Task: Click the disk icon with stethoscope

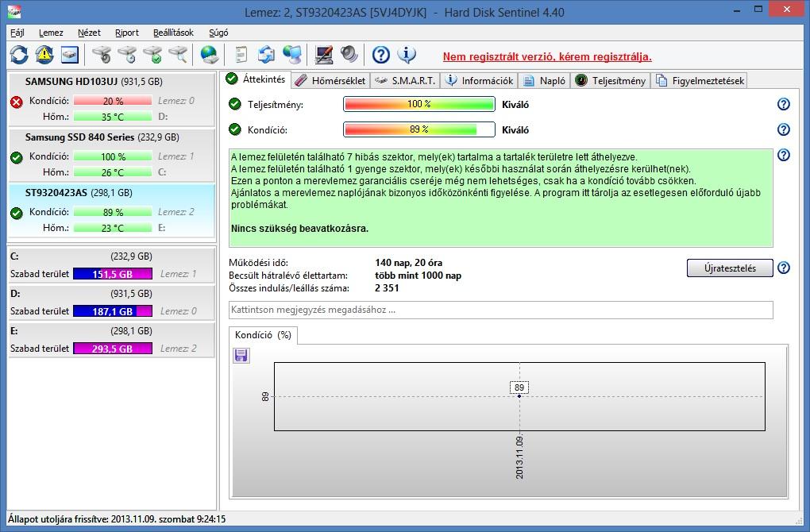Action: (102, 55)
